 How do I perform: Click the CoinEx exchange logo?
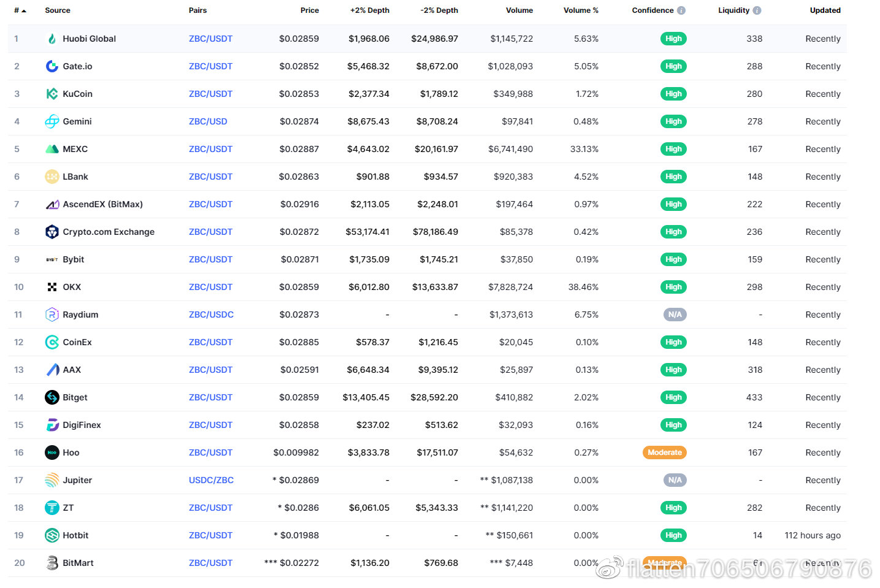tap(52, 342)
